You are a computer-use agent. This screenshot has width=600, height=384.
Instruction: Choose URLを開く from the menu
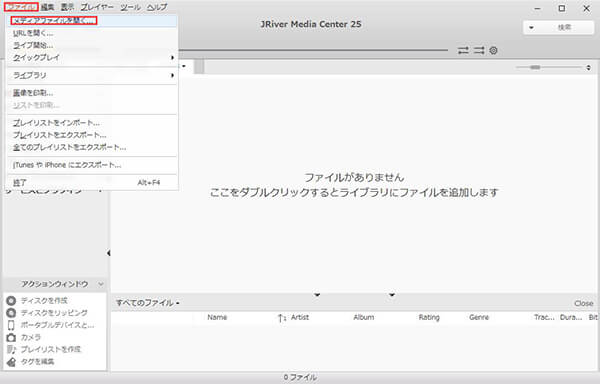(92, 33)
